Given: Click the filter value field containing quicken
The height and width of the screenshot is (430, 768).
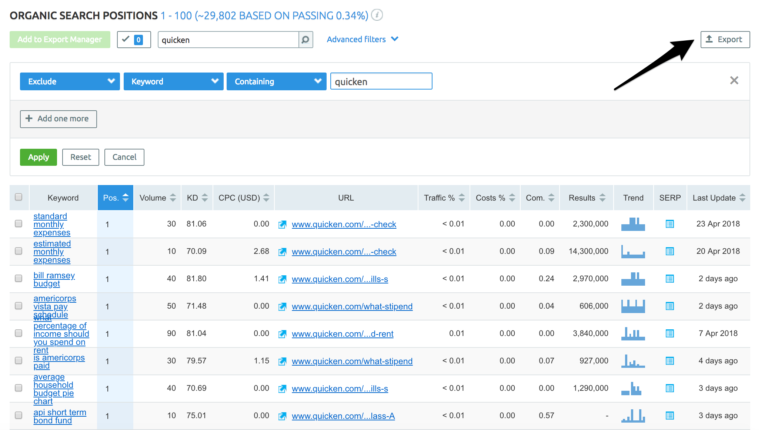Looking at the screenshot, I should click(381, 81).
